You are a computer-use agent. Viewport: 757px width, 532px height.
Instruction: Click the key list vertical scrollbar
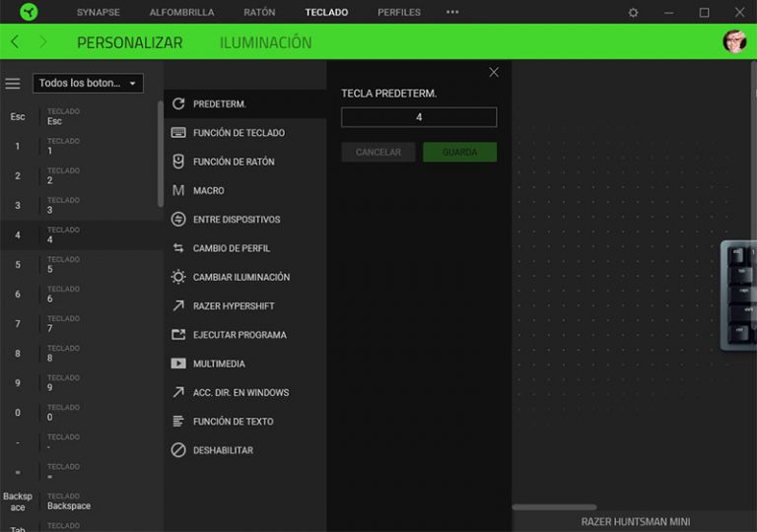[x=161, y=154]
